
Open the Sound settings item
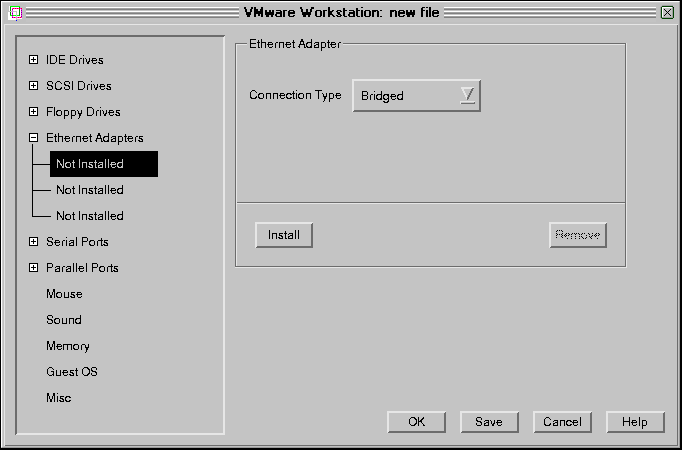[64, 320]
